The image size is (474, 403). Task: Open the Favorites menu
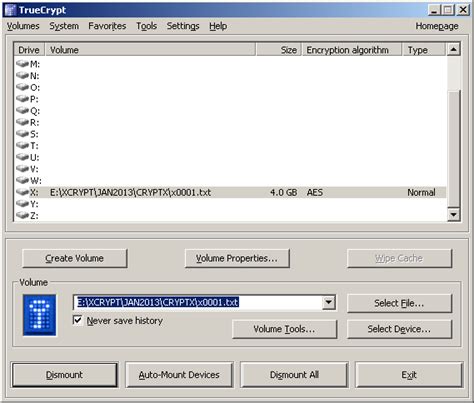pos(107,26)
